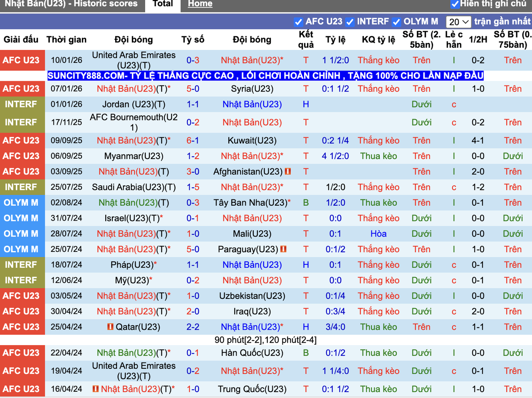Viewport: 532px width, 398px height.
Task: Open the Home tab
Action: (x=200, y=4)
